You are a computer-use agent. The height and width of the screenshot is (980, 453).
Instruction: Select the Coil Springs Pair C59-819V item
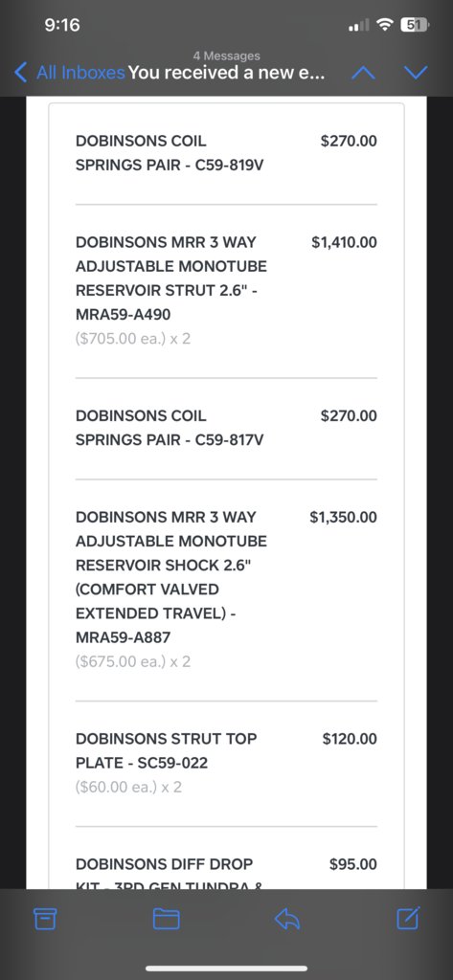226,153
